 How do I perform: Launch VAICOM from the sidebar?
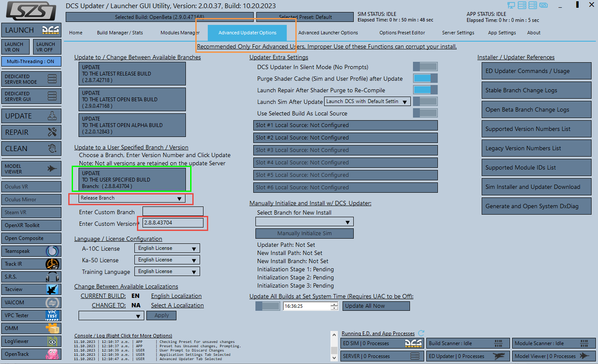pyautogui.click(x=31, y=302)
